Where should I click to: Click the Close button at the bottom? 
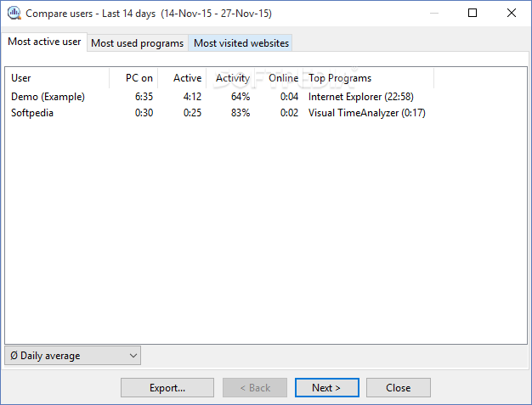point(399,388)
